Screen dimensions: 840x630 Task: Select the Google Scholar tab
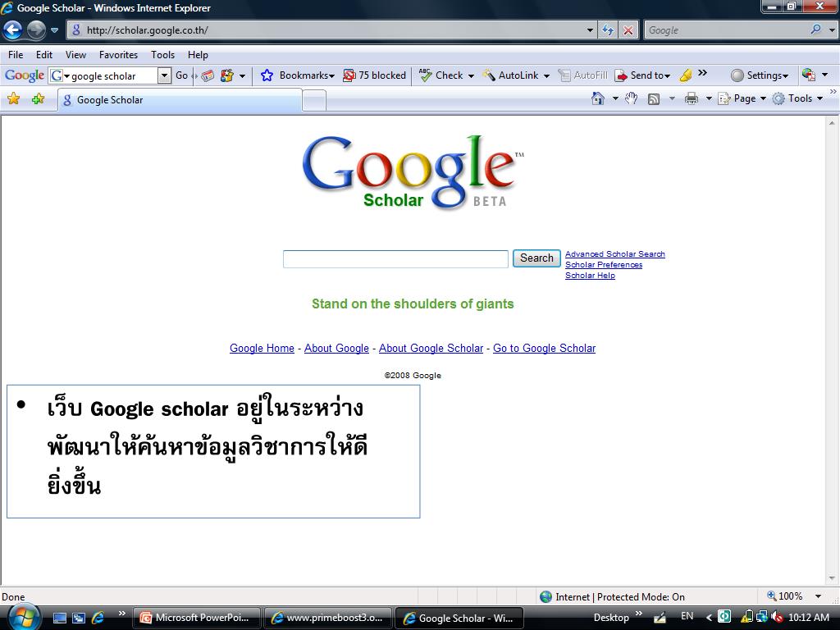pos(180,99)
